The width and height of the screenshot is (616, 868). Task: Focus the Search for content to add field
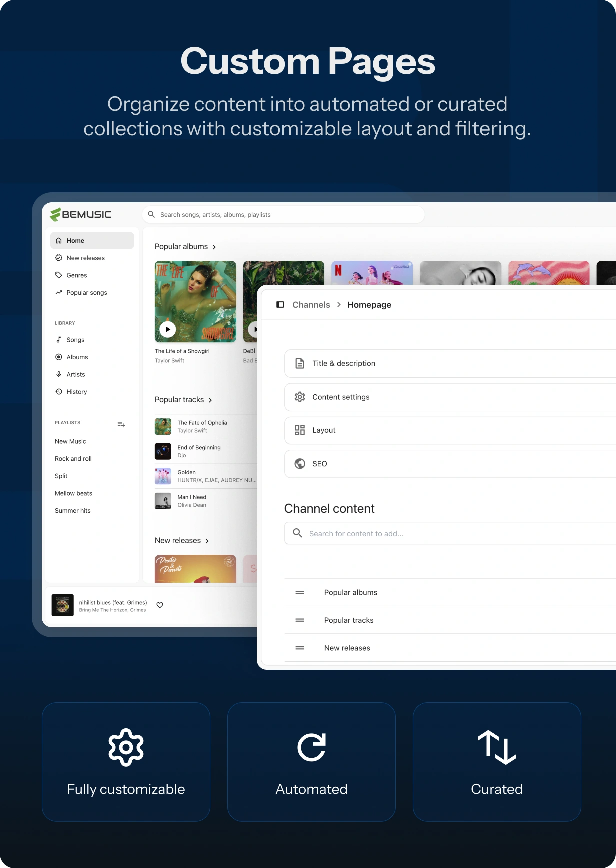click(x=450, y=533)
